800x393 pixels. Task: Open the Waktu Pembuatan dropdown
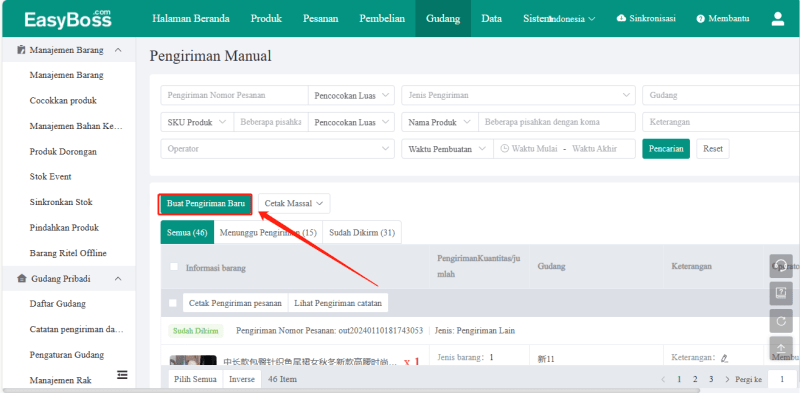[x=447, y=149]
